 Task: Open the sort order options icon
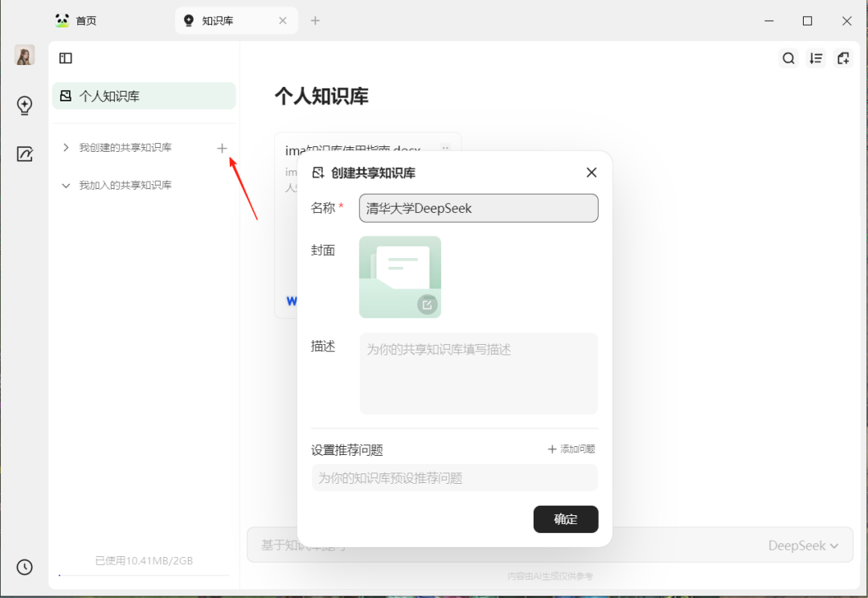pos(816,58)
